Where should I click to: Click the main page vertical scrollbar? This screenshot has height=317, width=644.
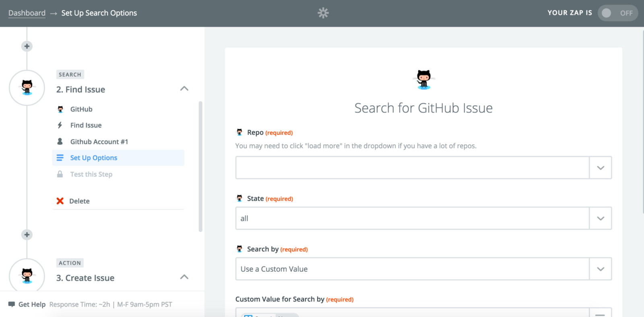(642, 121)
